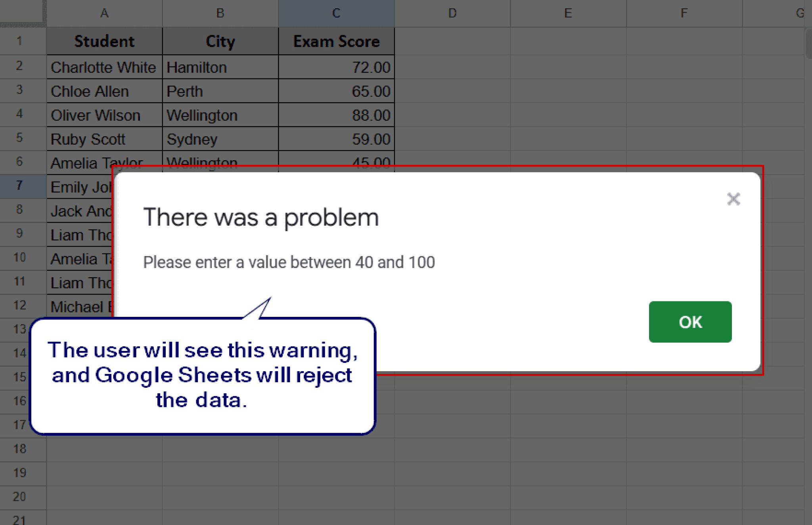Select empty cell D2

click(452, 67)
